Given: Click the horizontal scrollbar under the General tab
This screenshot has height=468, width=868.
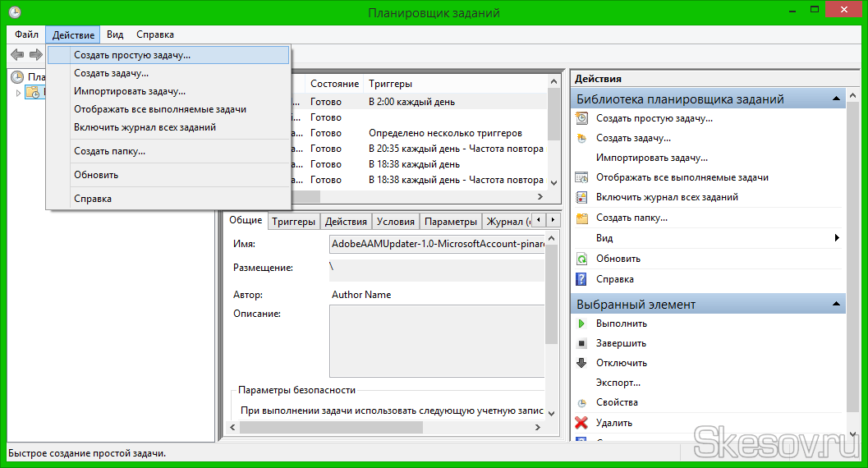Looking at the screenshot, I should pyautogui.click(x=328, y=427).
